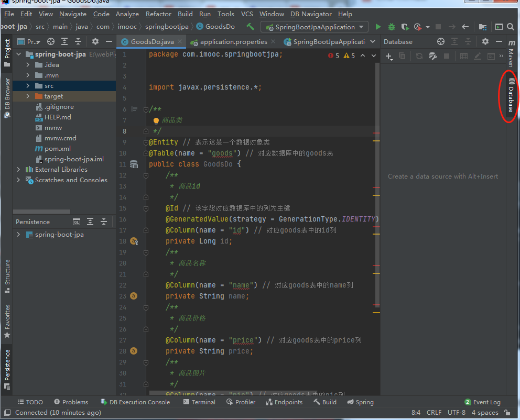Select pom.xml file in project tree
The height and width of the screenshot is (420, 520).
(x=57, y=148)
